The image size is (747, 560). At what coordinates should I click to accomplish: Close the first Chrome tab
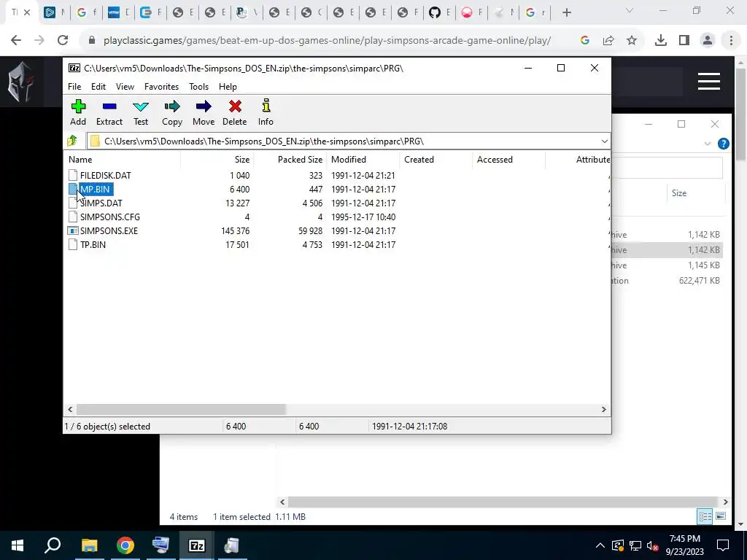27,13
